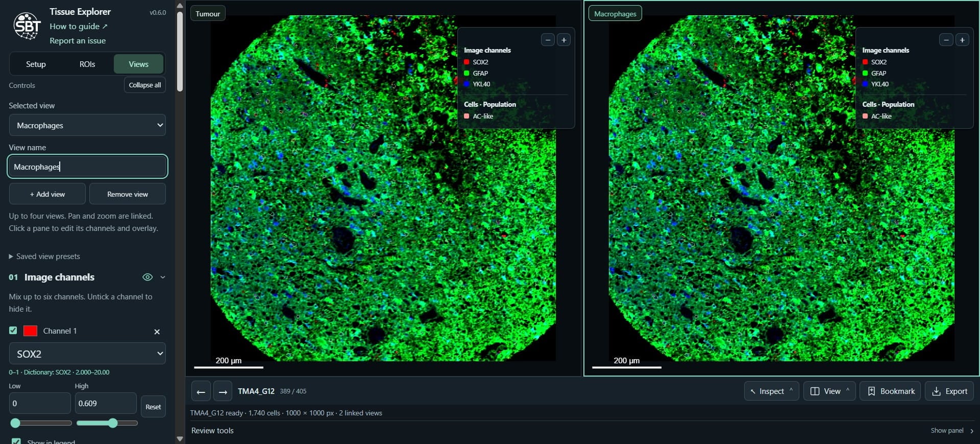The height and width of the screenshot is (444, 980).
Task: Open the SOX2 channel dropdown
Action: (x=87, y=354)
